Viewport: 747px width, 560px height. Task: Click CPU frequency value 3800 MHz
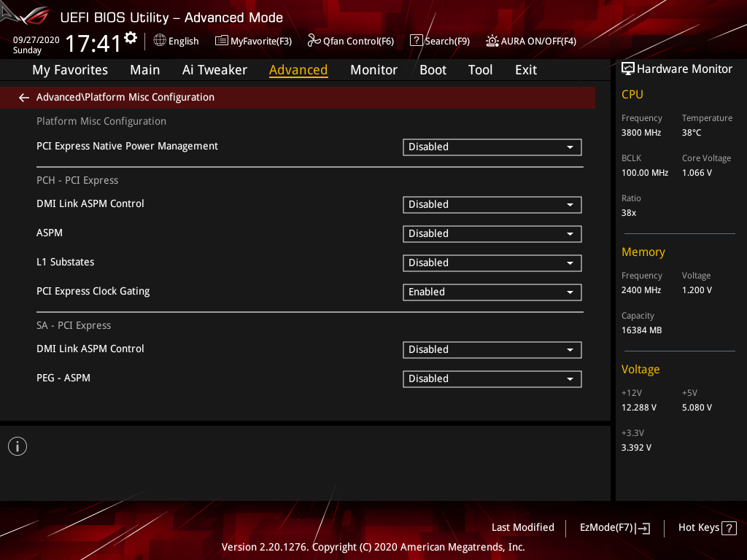641,133
